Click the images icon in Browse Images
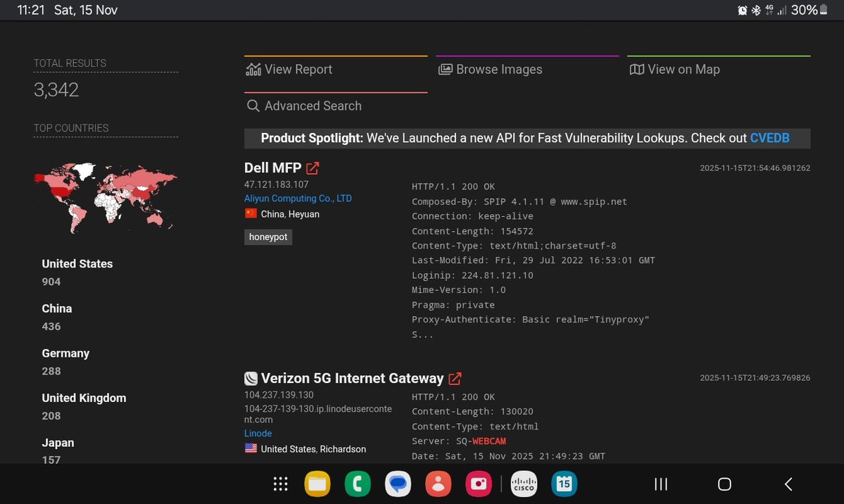844x504 pixels. click(x=445, y=70)
